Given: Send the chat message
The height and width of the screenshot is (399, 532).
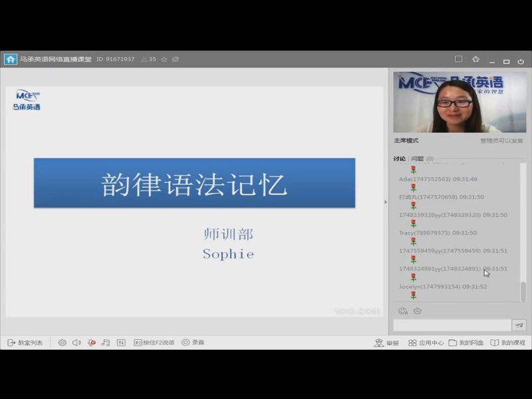Looking at the screenshot, I should pos(519,325).
